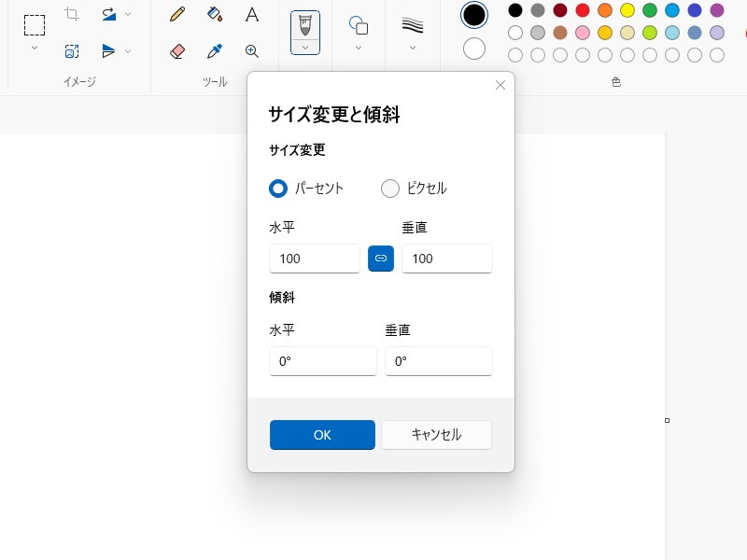The height and width of the screenshot is (560, 747).
Task: Choose the Fill with color tool
Action: (213, 15)
